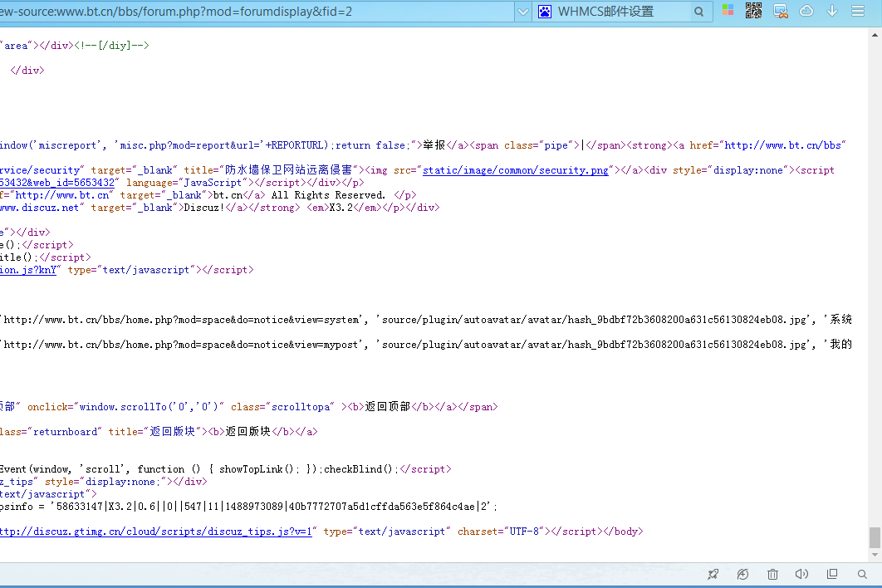Click the checkBlind() function call text

[x=358, y=469]
